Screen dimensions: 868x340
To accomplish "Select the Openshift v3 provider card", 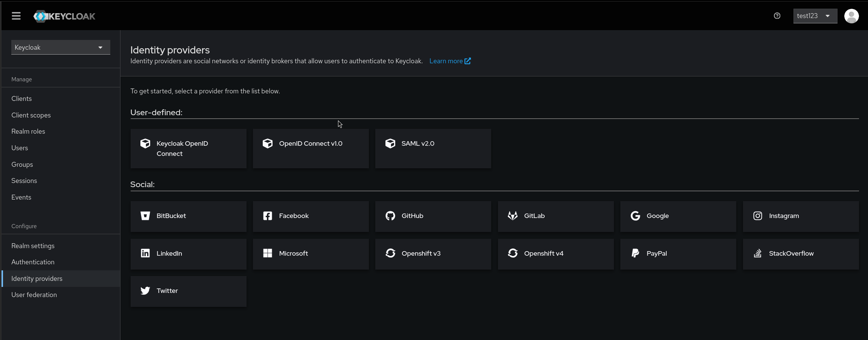I will pyautogui.click(x=433, y=254).
